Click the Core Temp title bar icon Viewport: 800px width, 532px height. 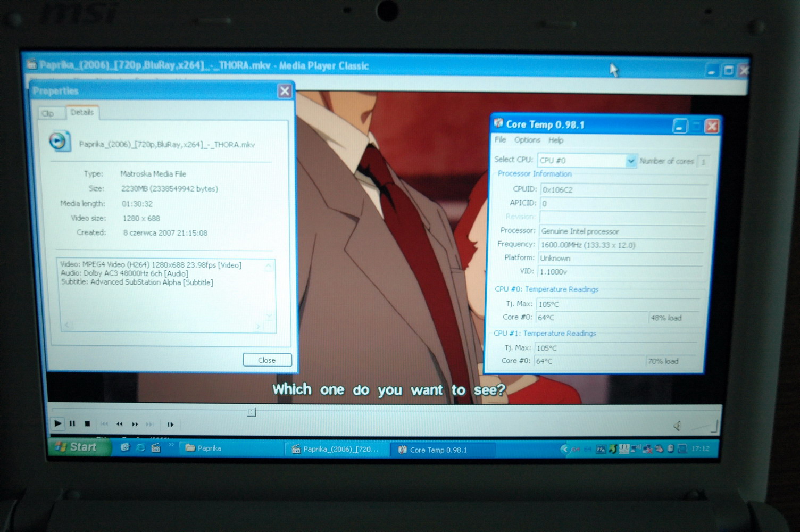[x=498, y=123]
